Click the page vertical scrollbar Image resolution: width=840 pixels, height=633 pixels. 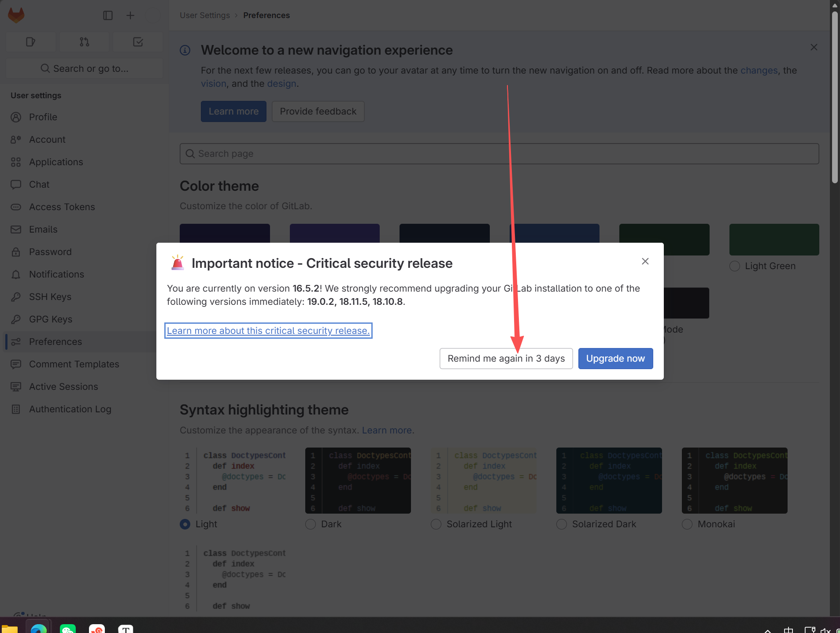coord(835,97)
